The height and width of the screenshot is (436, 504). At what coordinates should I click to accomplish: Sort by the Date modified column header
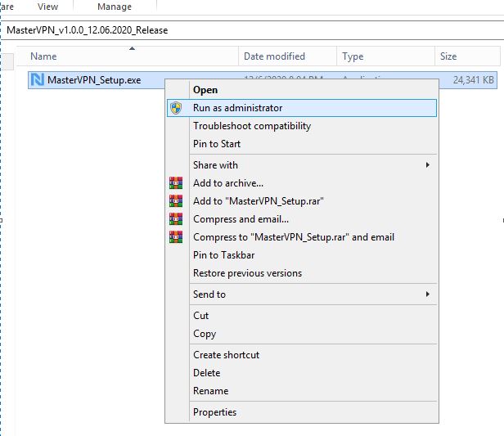click(288, 56)
